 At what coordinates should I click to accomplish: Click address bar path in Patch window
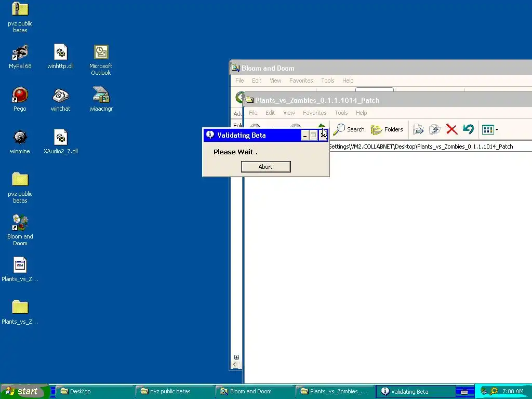pyautogui.click(x=421, y=147)
